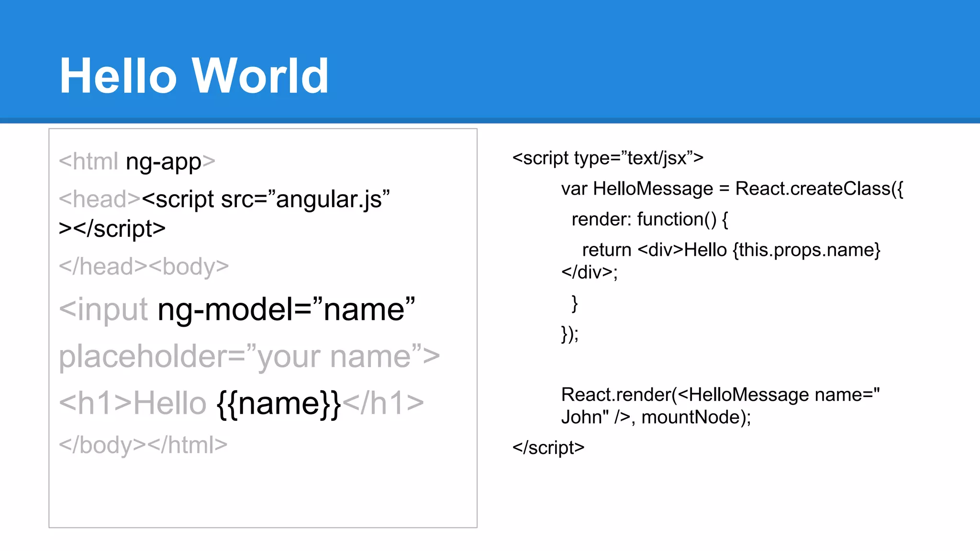Click the React.render HelloMessage line
The width and height of the screenshot is (980, 551).
(720, 395)
